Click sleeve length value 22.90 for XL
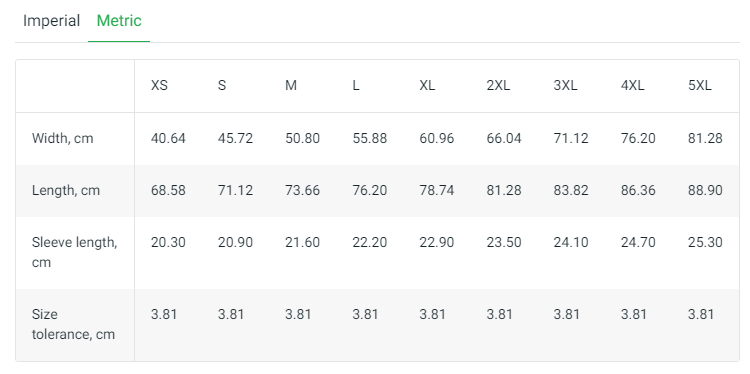The height and width of the screenshot is (374, 750). tap(437, 242)
